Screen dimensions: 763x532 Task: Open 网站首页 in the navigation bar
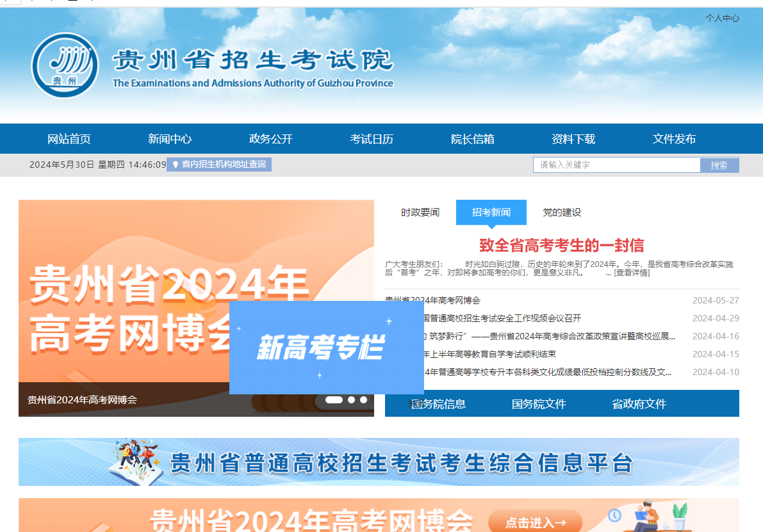coord(69,139)
